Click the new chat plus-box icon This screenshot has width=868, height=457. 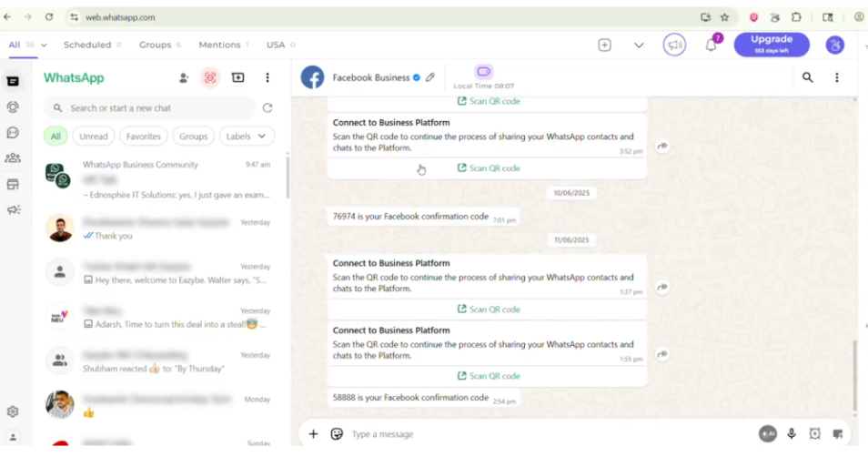click(238, 77)
